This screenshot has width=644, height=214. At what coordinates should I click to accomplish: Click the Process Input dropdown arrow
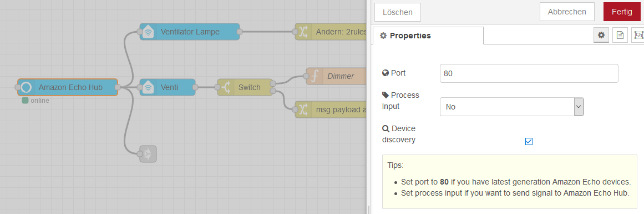tap(579, 107)
